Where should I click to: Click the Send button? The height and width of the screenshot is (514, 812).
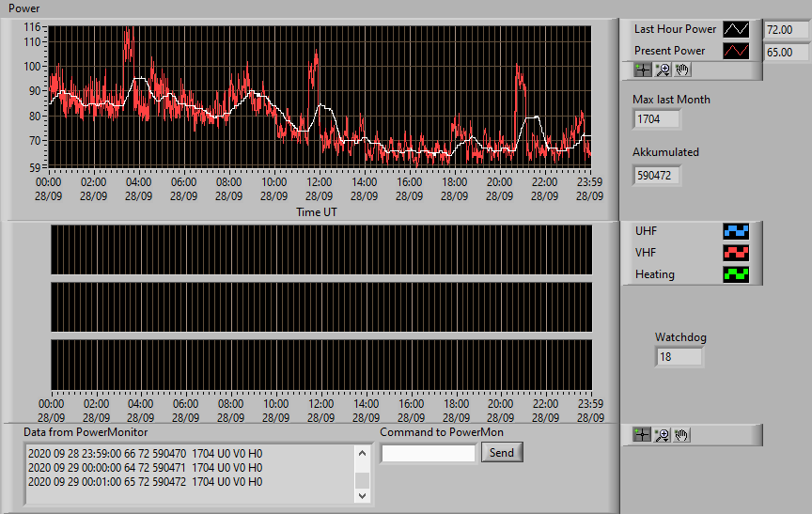point(502,452)
